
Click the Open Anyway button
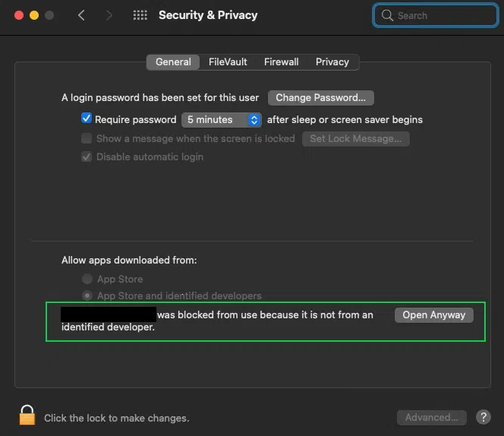tap(433, 314)
